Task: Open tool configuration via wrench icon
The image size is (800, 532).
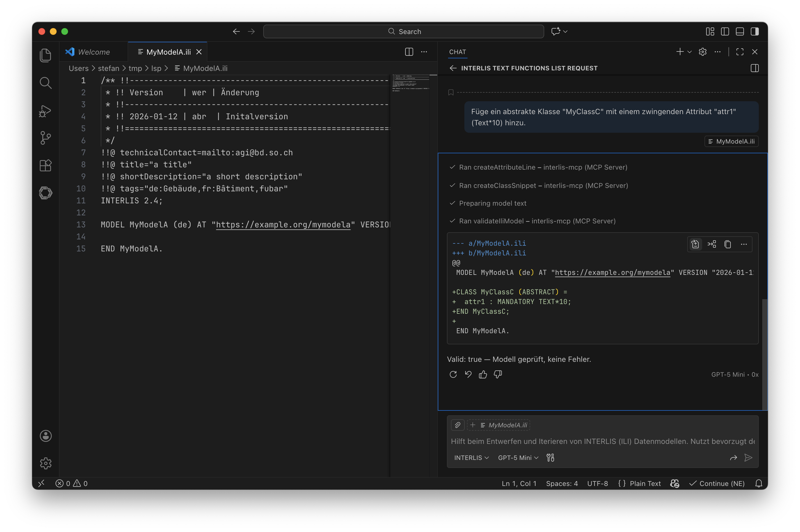Action: tap(551, 457)
